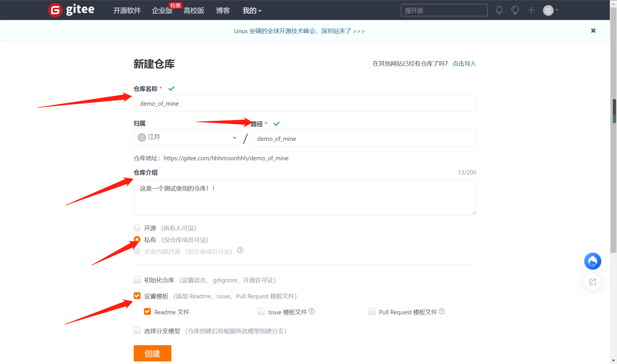The width and height of the screenshot is (617, 364).
Task: Go to the 博客 navigation item
Action: point(223,11)
